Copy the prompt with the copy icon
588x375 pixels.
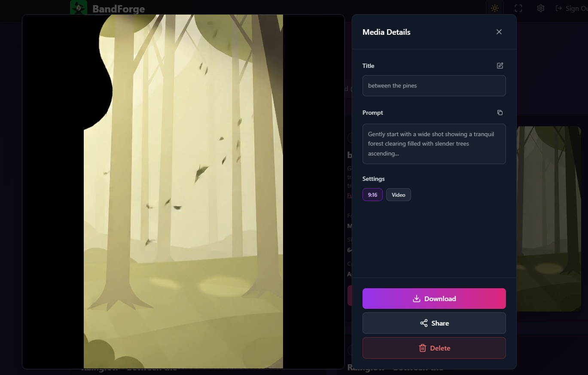point(500,113)
